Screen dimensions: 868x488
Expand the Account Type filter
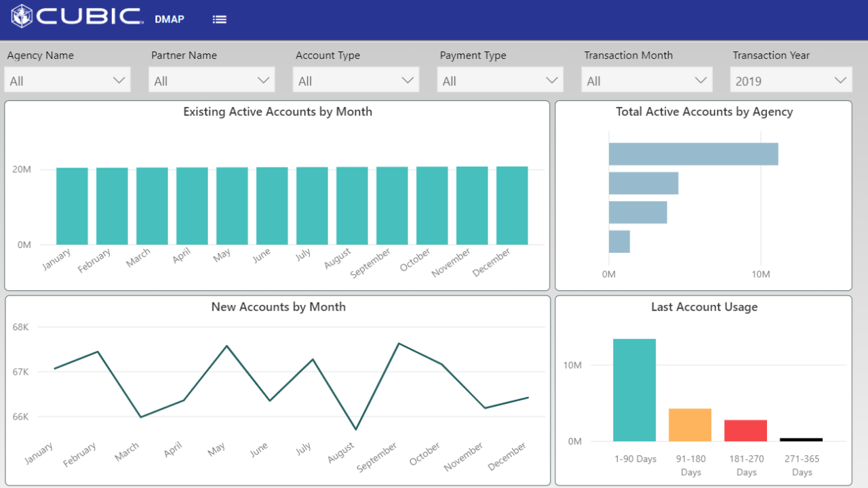tap(356, 80)
